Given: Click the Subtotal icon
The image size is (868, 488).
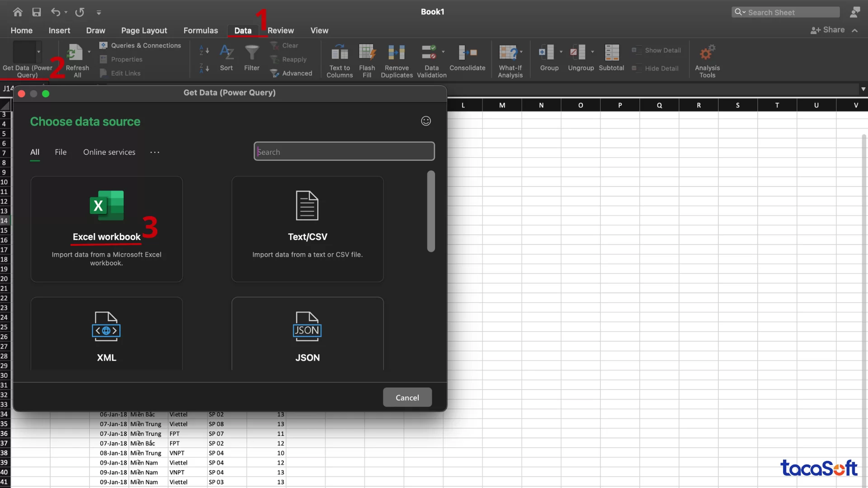Looking at the screenshot, I should tap(611, 53).
